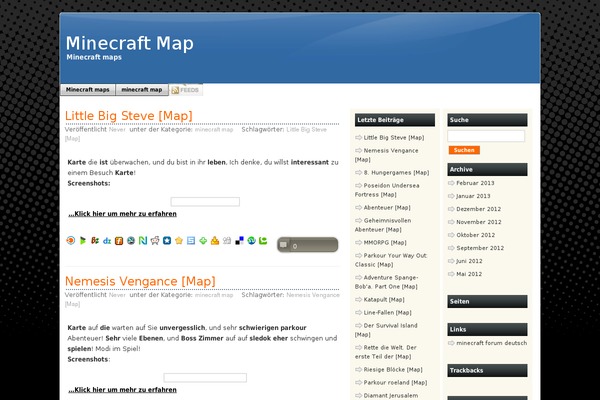The width and height of the screenshot is (600, 400).
Task: Bookmark on del.icio.us squares icon
Action: tap(240, 240)
